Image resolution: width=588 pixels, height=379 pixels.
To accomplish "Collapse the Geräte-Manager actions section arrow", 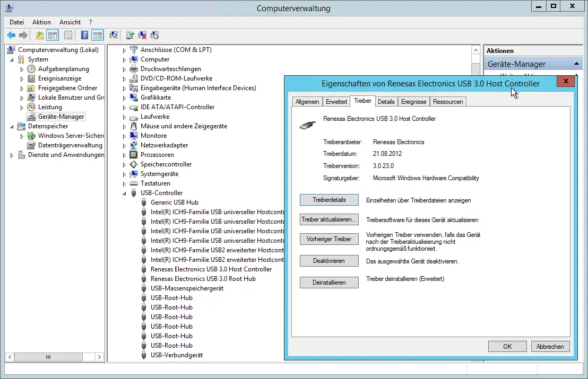I will (576, 64).
